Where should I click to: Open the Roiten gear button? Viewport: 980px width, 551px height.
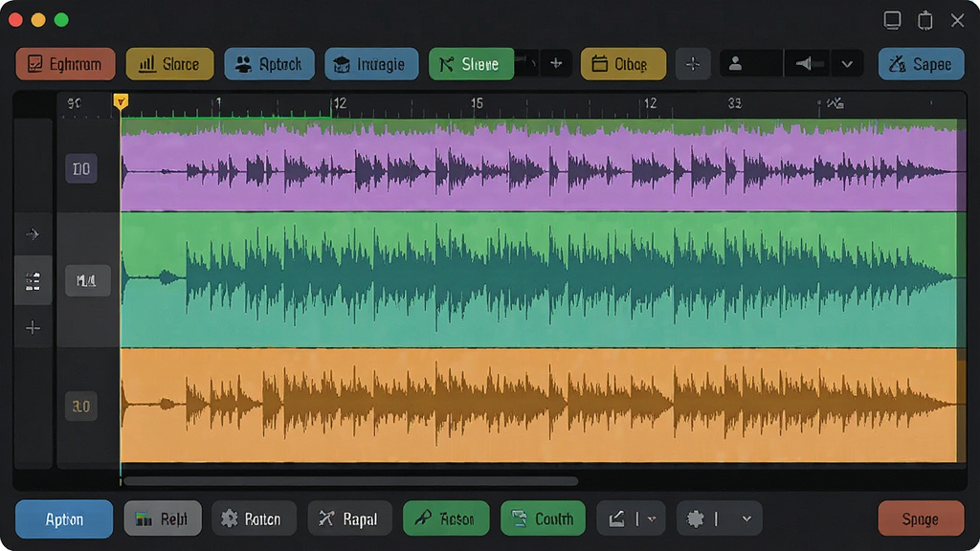tap(254, 518)
